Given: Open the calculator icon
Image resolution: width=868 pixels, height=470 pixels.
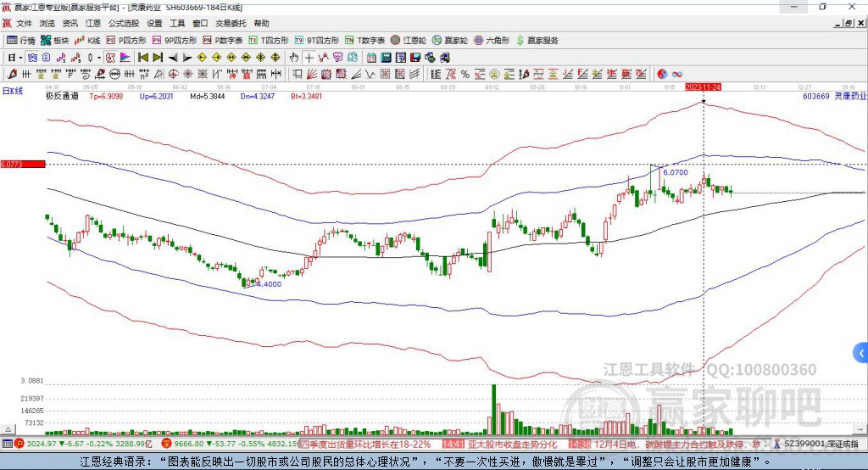Looking at the screenshot, I should click(x=386, y=58).
